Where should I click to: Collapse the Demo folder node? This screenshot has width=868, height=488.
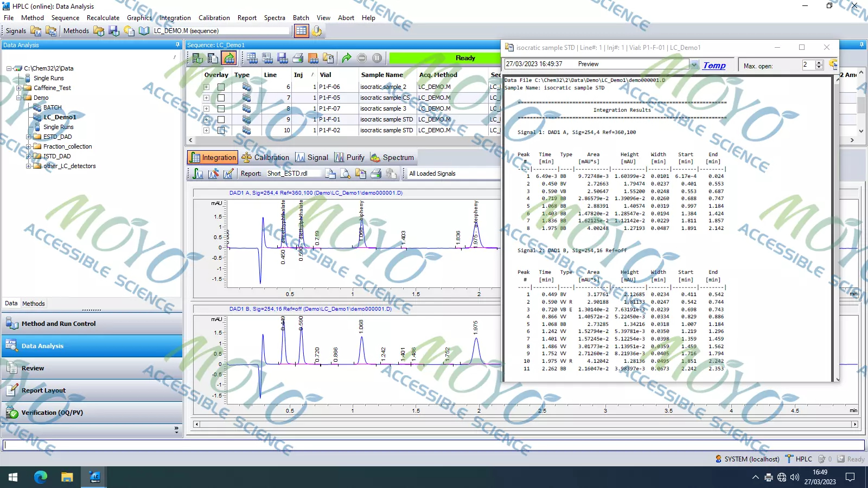18,98
